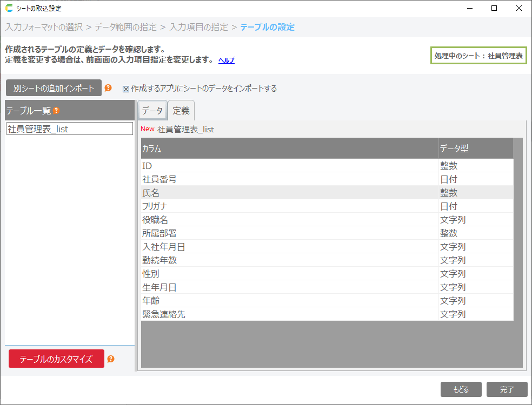The height and width of the screenshot is (405, 532).
Task: Select the 定義 tab
Action: [181, 110]
